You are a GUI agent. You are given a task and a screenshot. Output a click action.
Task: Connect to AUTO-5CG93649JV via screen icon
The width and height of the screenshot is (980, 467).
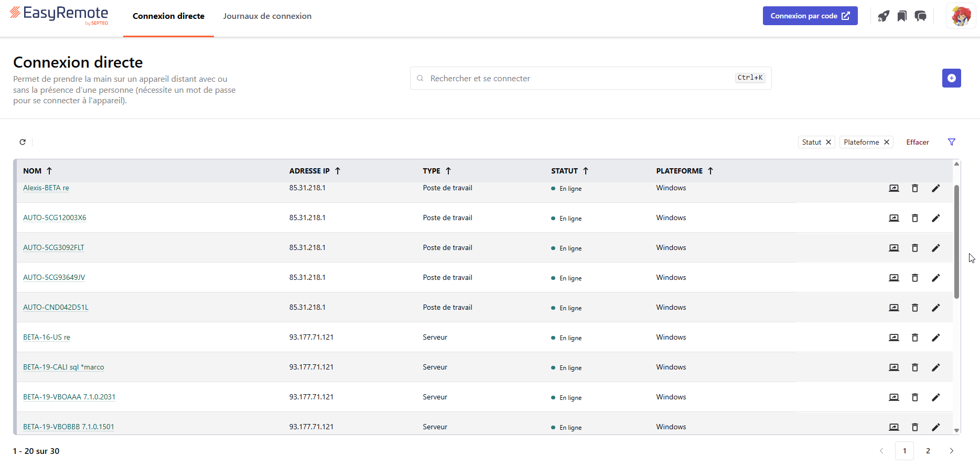(x=894, y=278)
